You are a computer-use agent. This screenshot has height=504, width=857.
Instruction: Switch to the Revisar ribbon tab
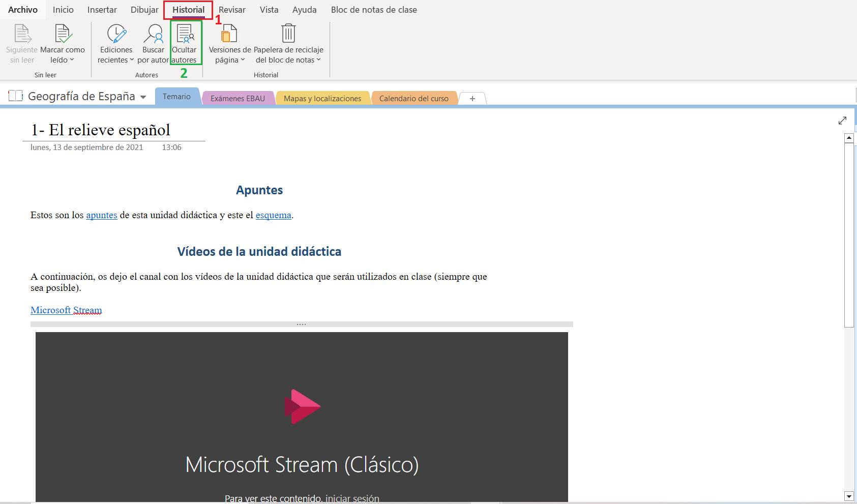click(x=232, y=10)
